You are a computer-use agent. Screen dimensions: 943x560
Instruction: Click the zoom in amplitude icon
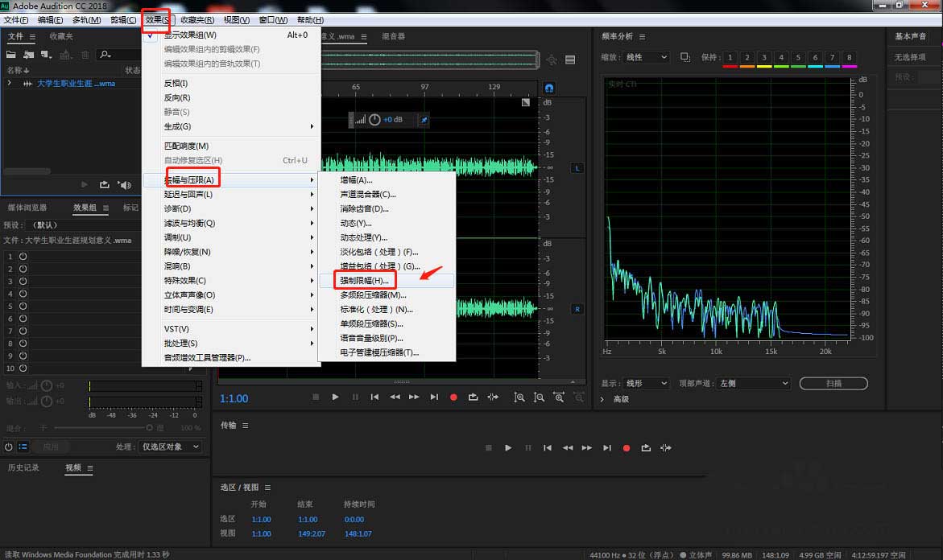pyautogui.click(x=519, y=397)
